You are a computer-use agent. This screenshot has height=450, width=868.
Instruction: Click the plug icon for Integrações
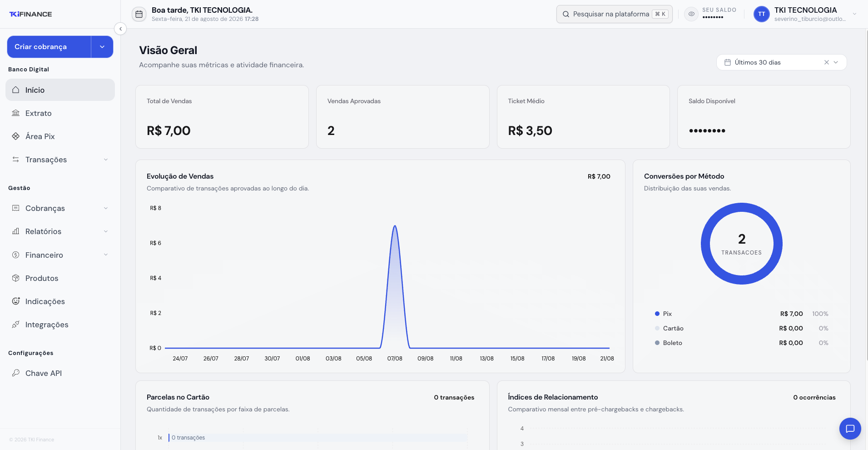[x=16, y=325]
